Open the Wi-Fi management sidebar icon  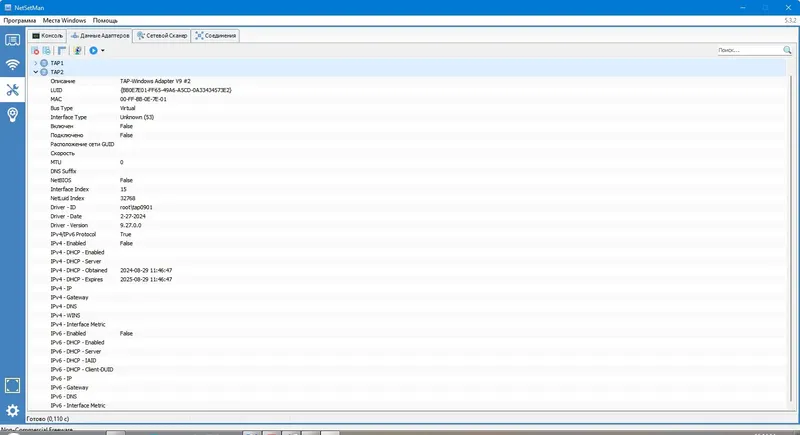pos(12,65)
